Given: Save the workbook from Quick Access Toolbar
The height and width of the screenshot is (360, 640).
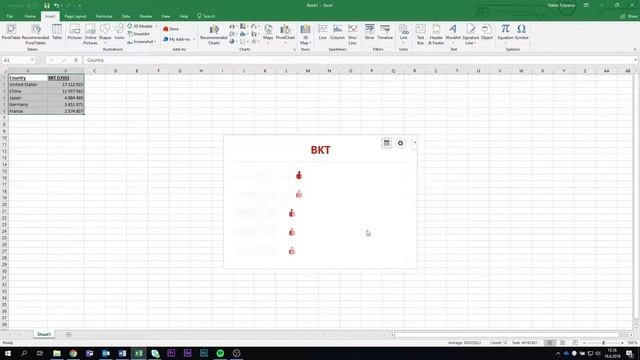Looking at the screenshot, I should [47, 5].
